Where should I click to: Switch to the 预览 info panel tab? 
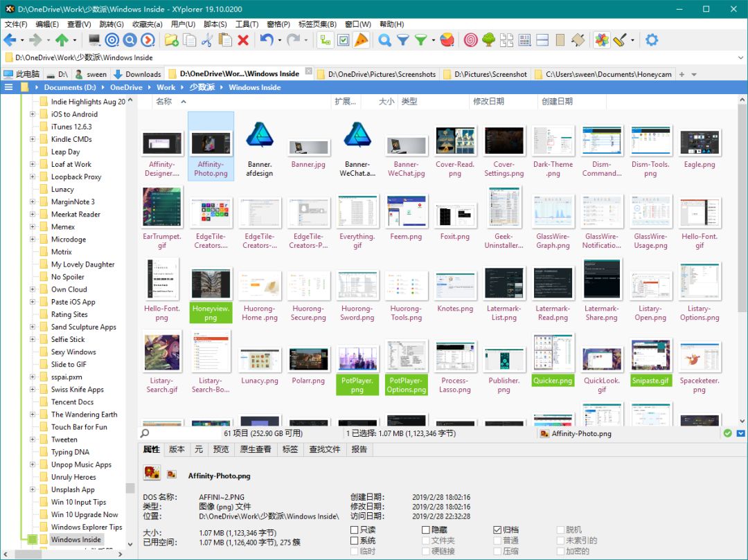[x=221, y=449]
